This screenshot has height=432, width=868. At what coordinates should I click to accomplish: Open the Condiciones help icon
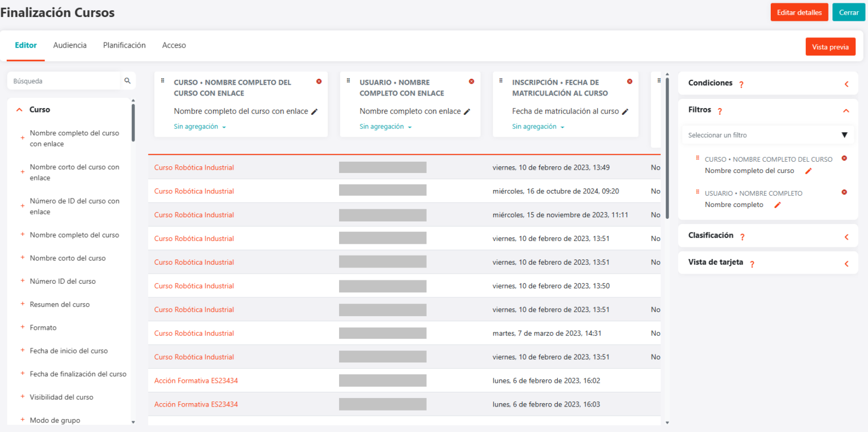pyautogui.click(x=741, y=83)
